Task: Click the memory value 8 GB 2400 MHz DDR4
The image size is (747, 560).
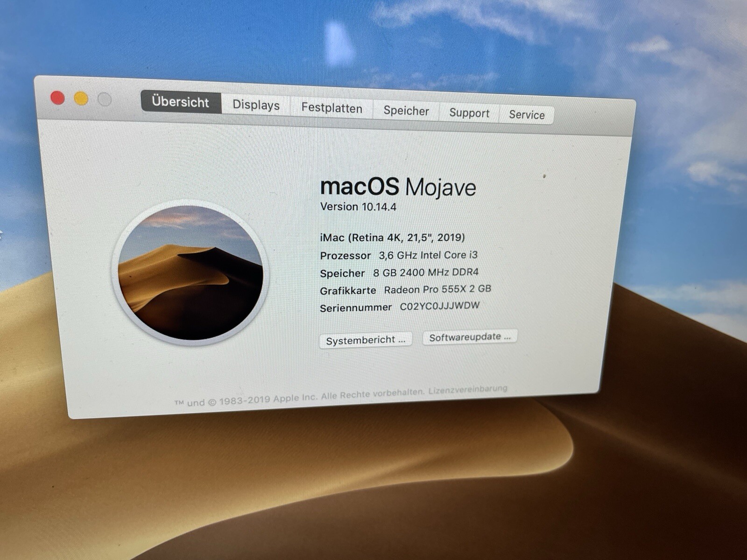Action: pyautogui.click(x=426, y=272)
